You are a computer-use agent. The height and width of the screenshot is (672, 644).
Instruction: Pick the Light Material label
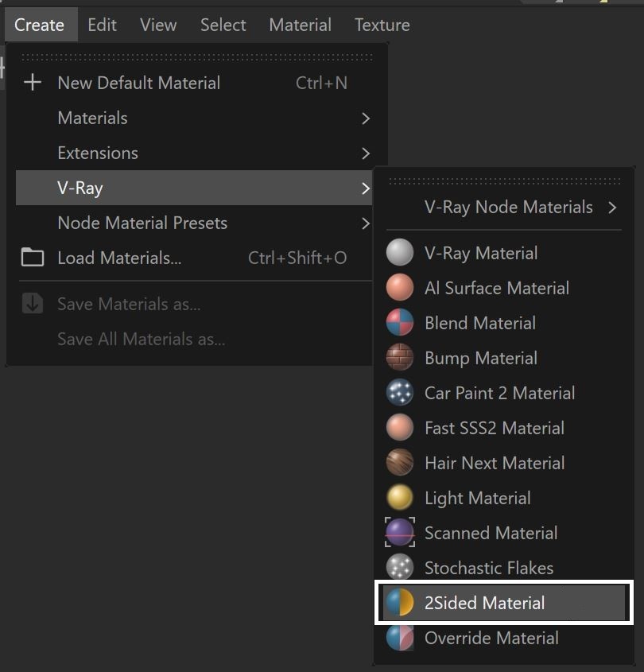477,499
